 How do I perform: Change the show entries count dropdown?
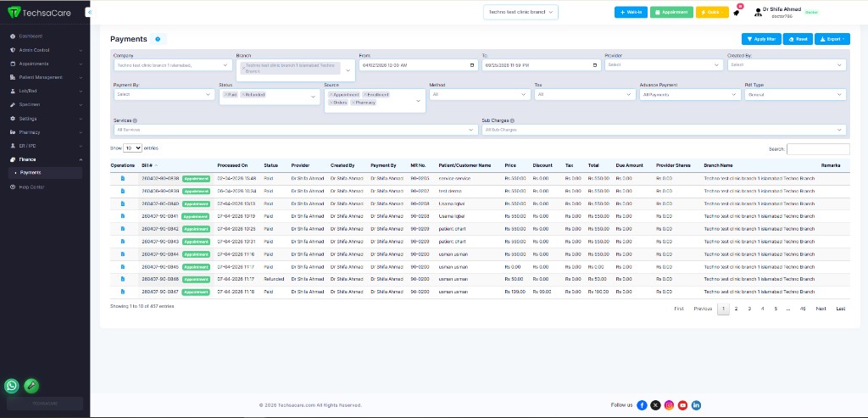[132, 148]
